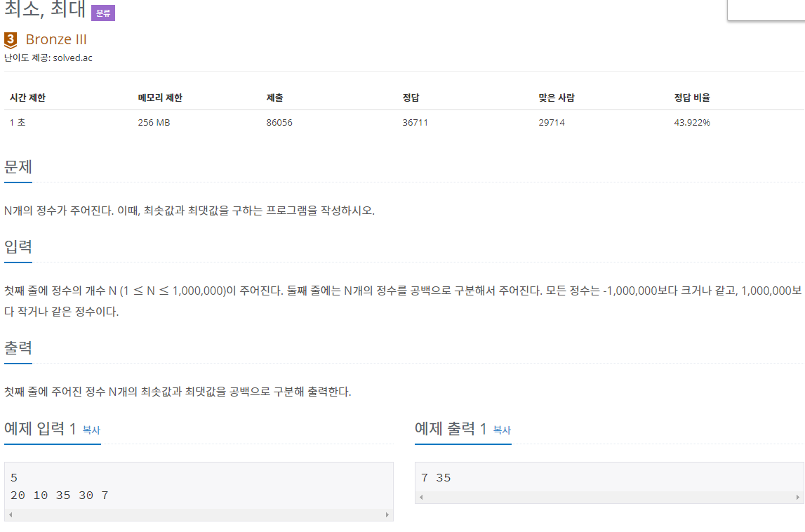Click the 문제 section heading
Screen dimensions: 805x532
(x=18, y=167)
